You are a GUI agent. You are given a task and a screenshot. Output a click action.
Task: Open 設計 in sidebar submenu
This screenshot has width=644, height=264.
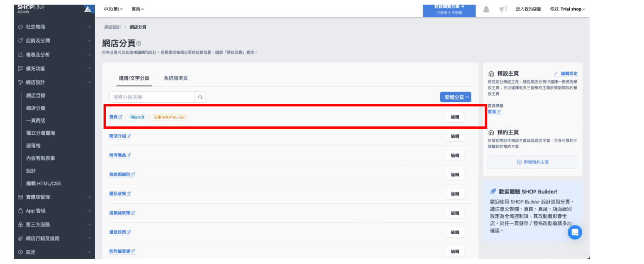pos(31,171)
